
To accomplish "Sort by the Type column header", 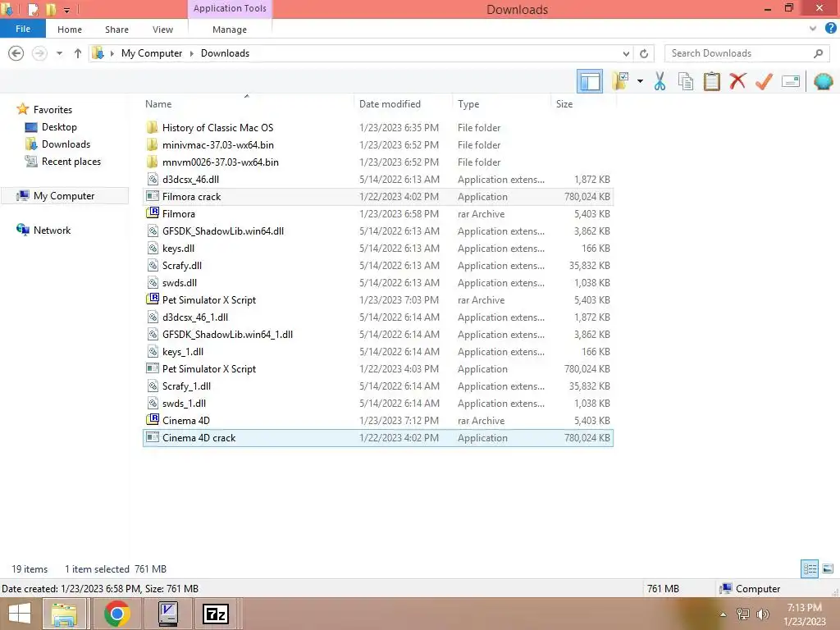I will pyautogui.click(x=501, y=104).
